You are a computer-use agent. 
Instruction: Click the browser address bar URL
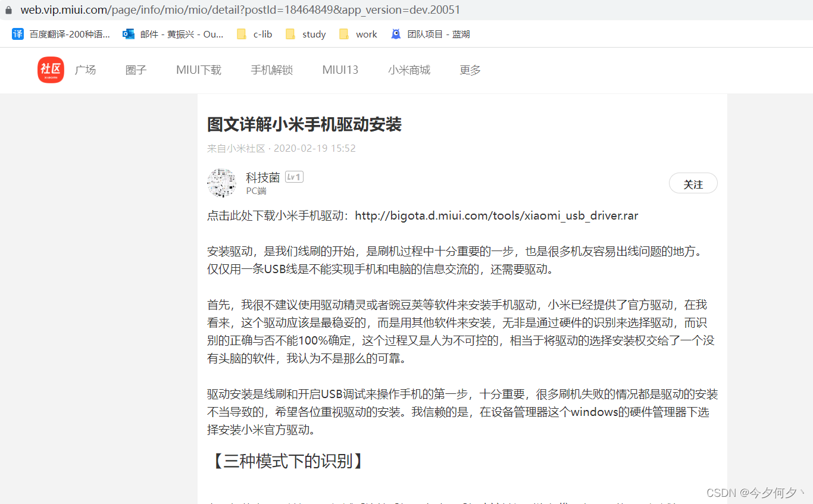pyautogui.click(x=240, y=10)
